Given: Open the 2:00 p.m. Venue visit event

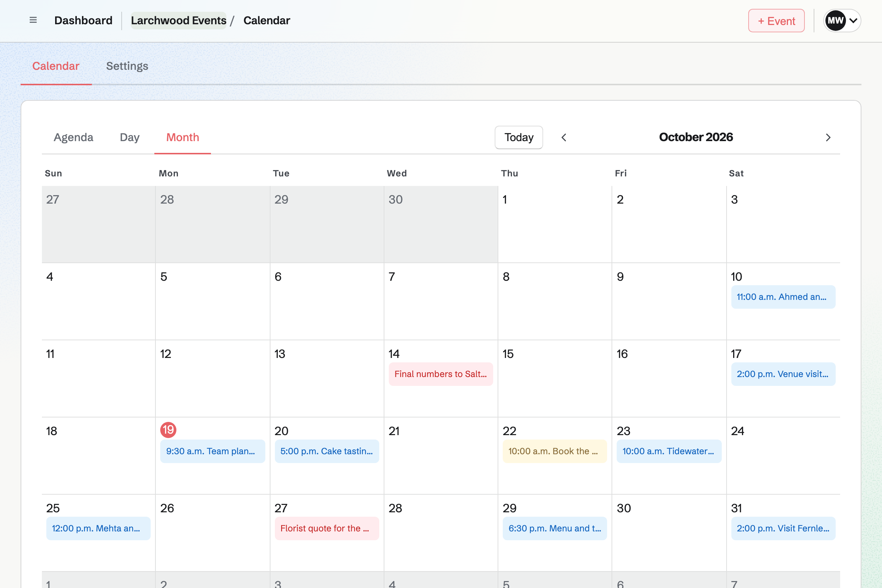Looking at the screenshot, I should 783,374.
